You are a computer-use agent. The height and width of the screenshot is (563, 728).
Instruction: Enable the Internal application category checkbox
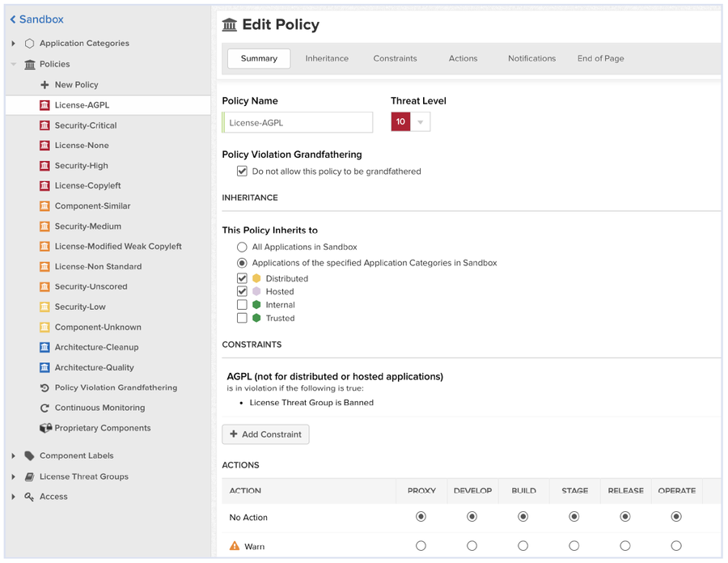click(x=242, y=305)
